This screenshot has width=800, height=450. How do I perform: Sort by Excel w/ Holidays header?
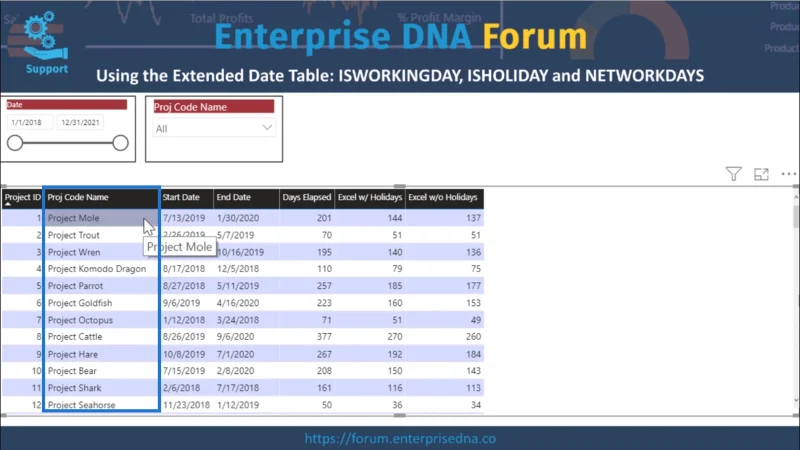[370, 197]
